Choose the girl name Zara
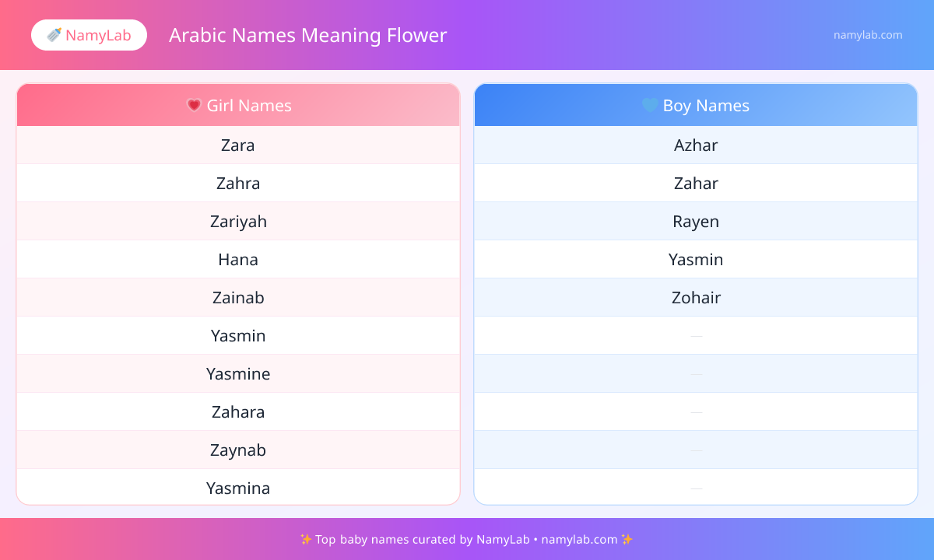The height and width of the screenshot is (560, 934). [238, 145]
